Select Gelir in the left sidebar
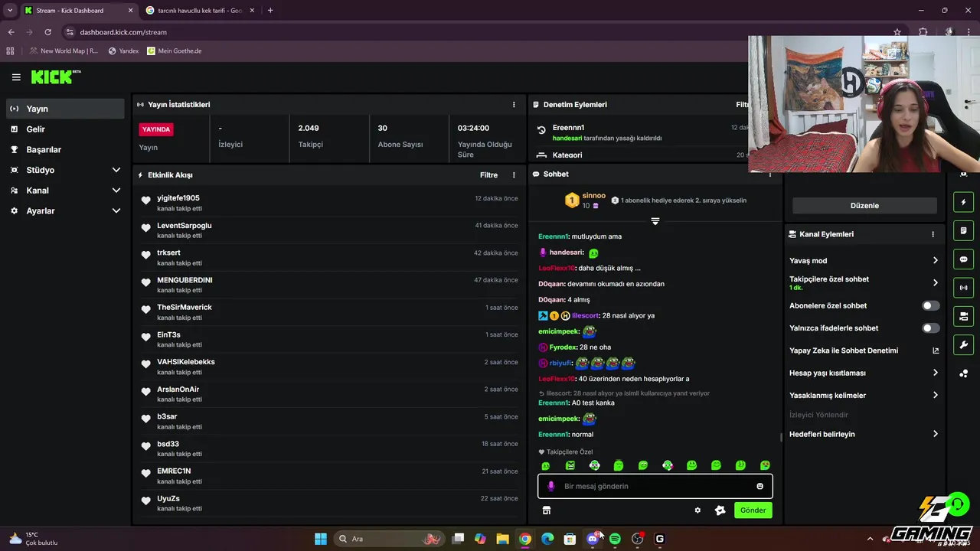980x551 pixels. click(65, 129)
